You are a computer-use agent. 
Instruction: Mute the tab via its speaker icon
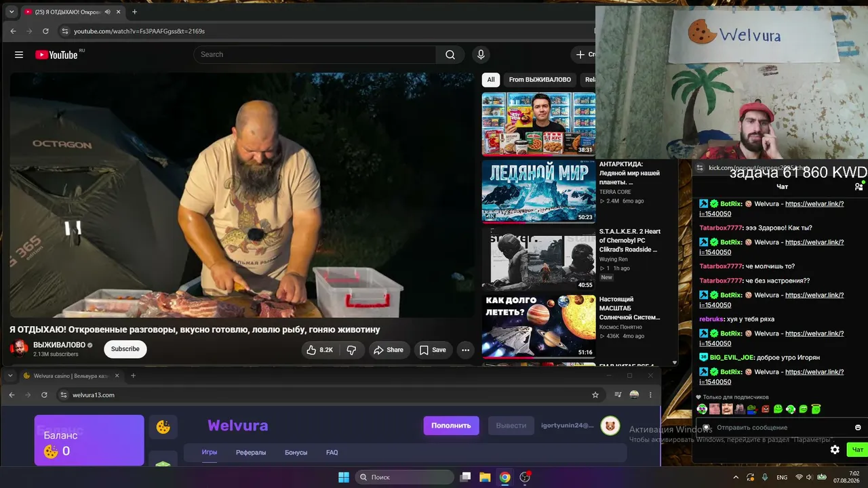(x=106, y=12)
